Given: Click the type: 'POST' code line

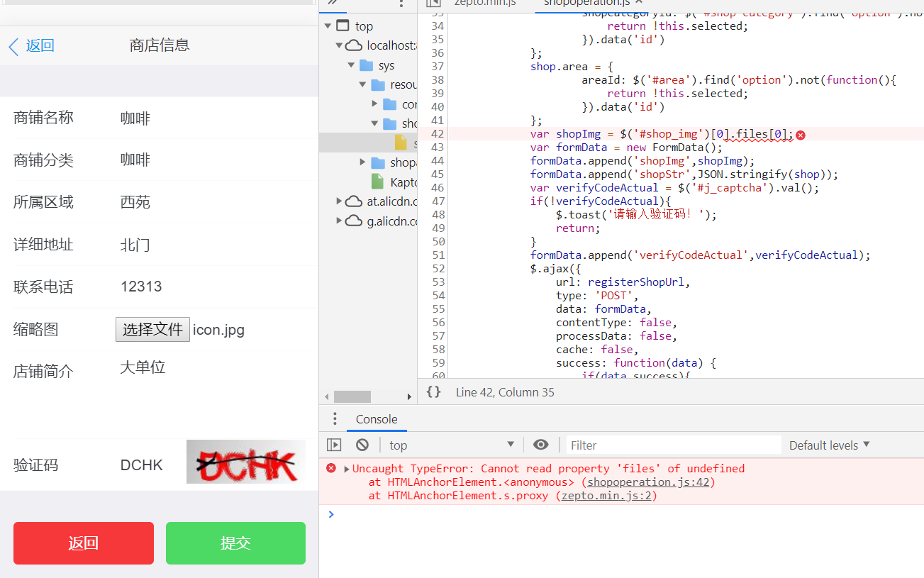Looking at the screenshot, I should point(597,296).
